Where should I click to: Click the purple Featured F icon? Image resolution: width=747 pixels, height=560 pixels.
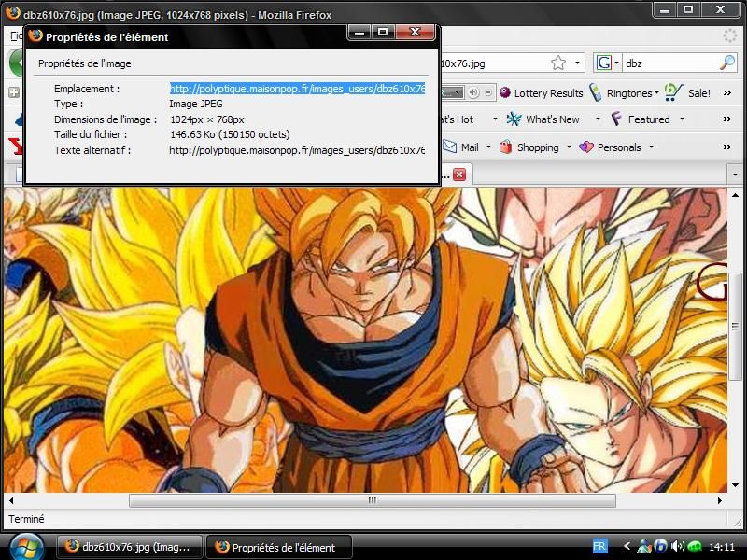click(x=616, y=119)
